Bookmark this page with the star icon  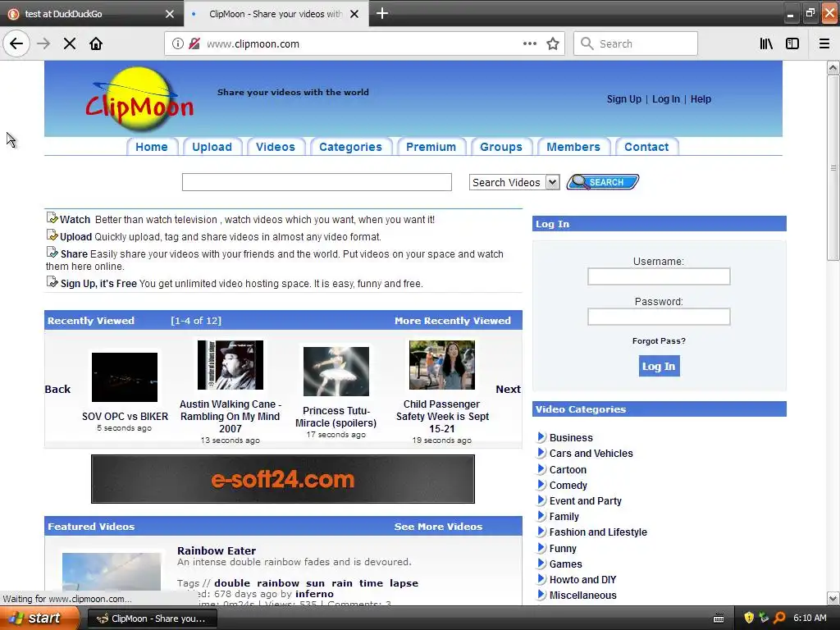[553, 43]
